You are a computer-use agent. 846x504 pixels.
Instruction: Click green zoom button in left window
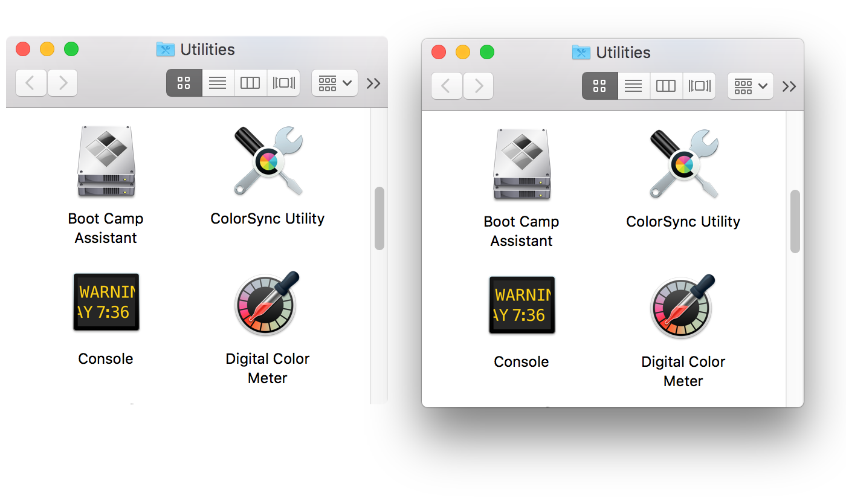click(x=71, y=49)
